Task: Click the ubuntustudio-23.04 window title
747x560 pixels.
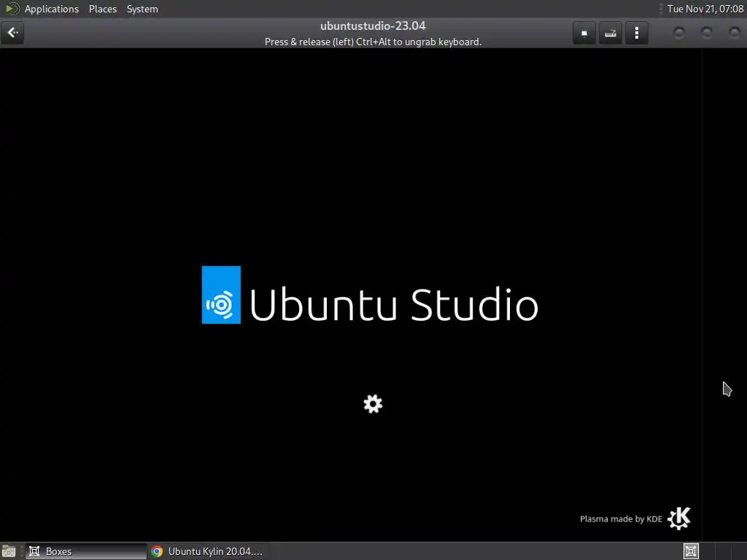Action: tap(373, 26)
